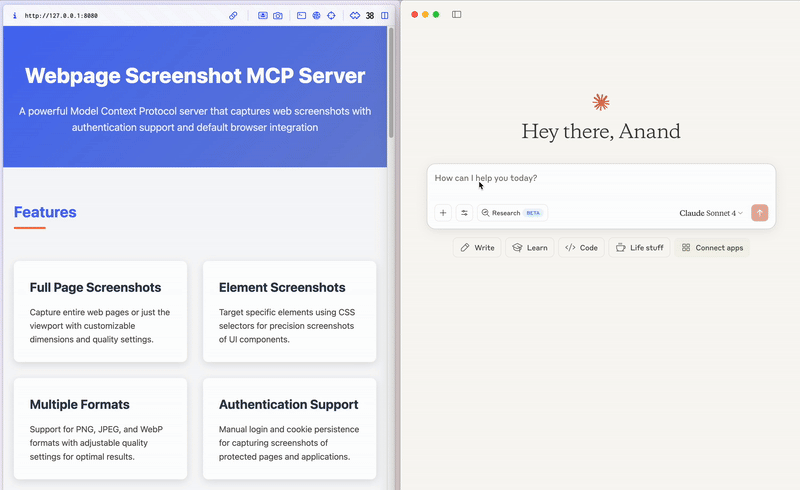Select the Write suggestion chip

[477, 247]
